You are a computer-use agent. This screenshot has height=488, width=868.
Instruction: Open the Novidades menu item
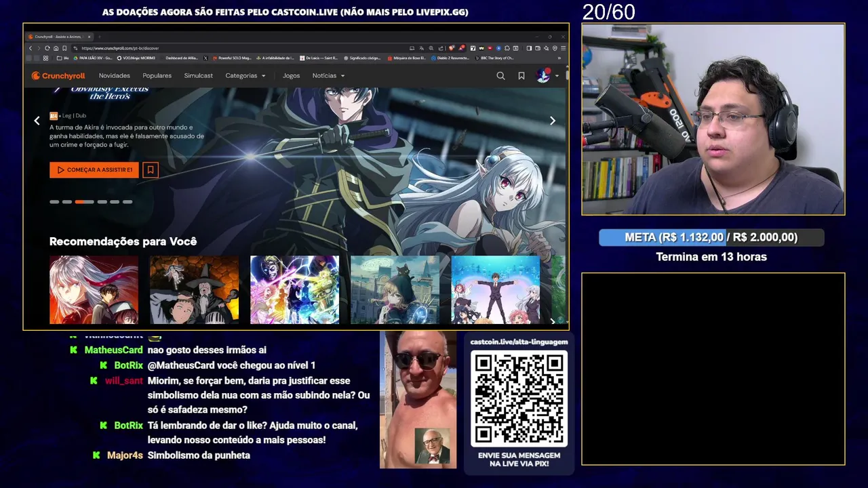point(114,76)
